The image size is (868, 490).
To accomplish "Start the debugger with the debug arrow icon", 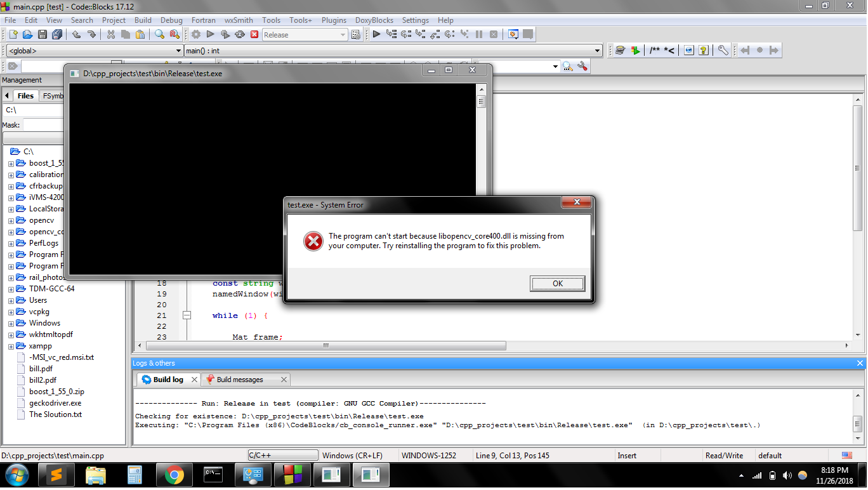I will click(x=376, y=34).
